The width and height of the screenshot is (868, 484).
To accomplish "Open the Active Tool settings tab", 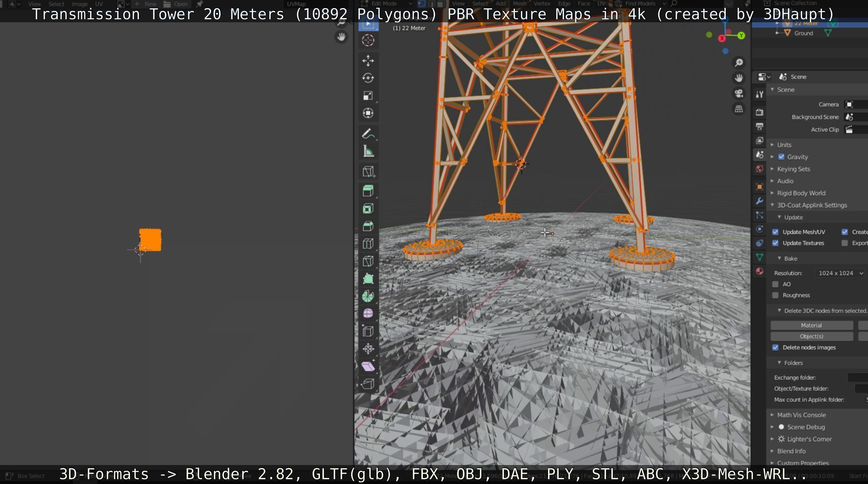I will (760, 95).
